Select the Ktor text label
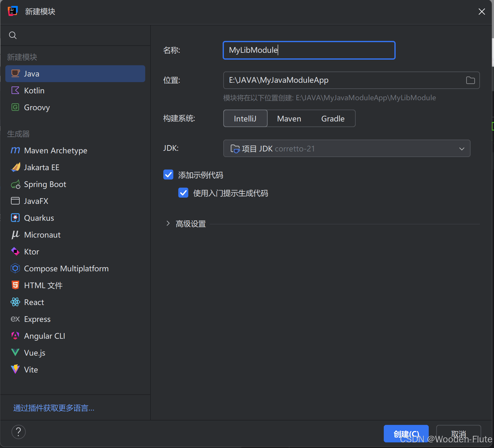The height and width of the screenshot is (448, 494). click(32, 252)
